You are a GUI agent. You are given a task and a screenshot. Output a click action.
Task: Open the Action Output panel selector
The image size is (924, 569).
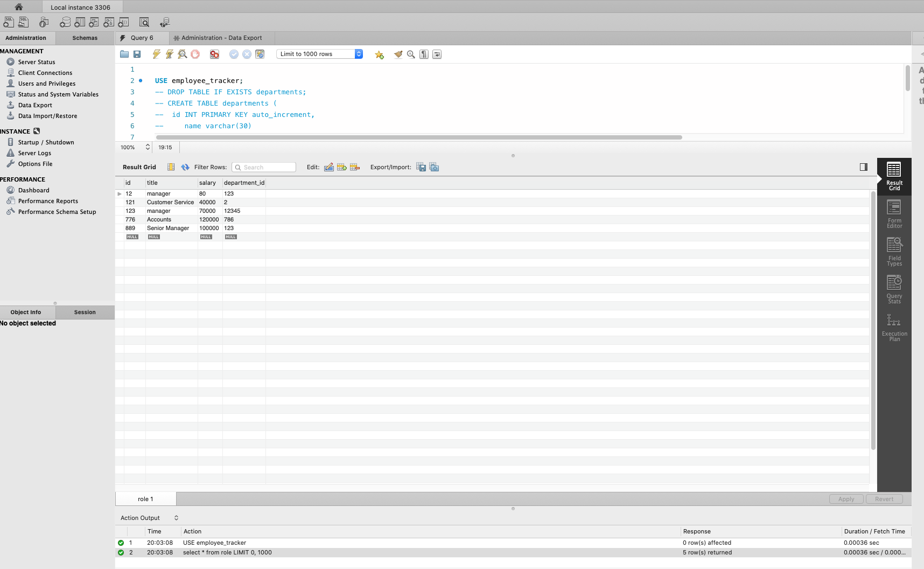(x=176, y=518)
